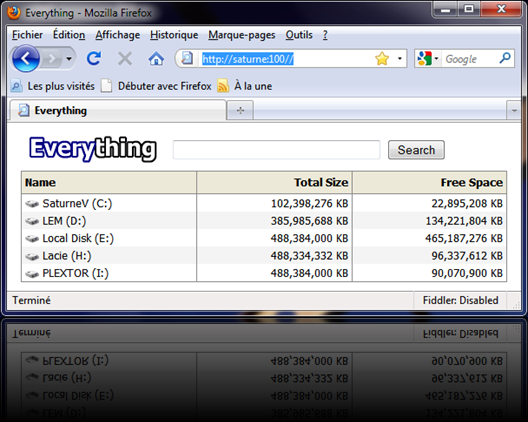
Task: Click the magnifier in Google search box
Action: [505, 59]
